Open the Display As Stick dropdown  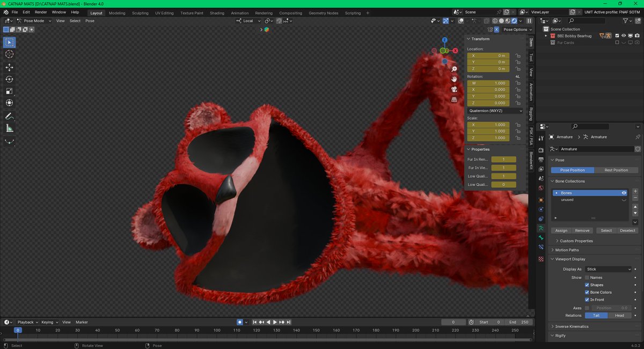(x=609, y=269)
